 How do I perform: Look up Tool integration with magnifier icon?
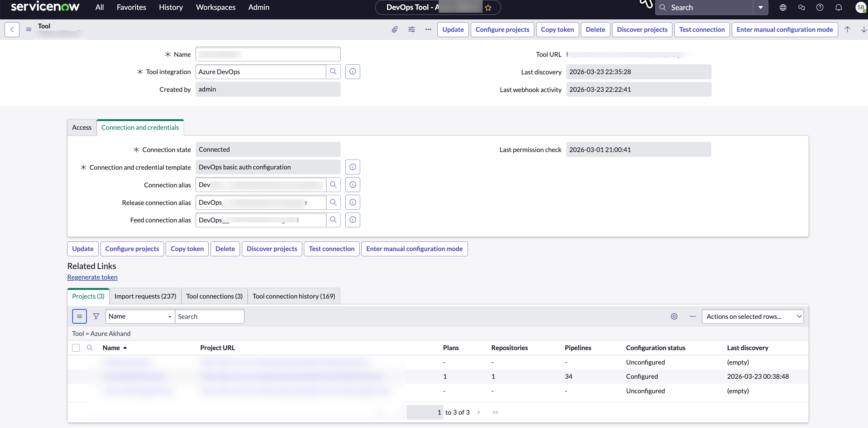333,72
